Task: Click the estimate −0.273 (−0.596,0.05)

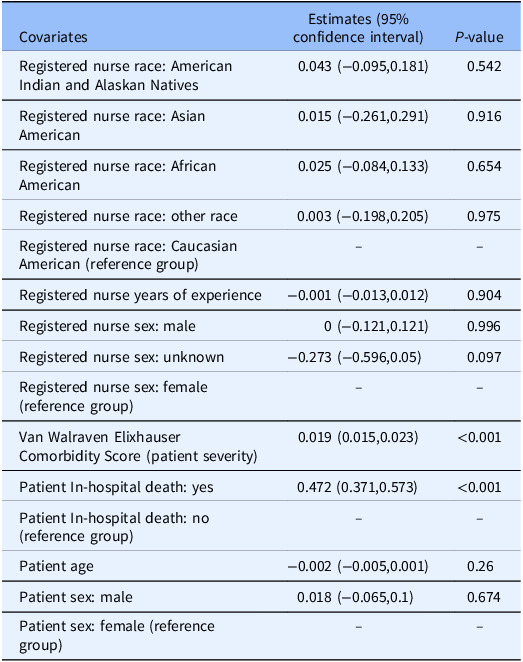Action: point(354,357)
